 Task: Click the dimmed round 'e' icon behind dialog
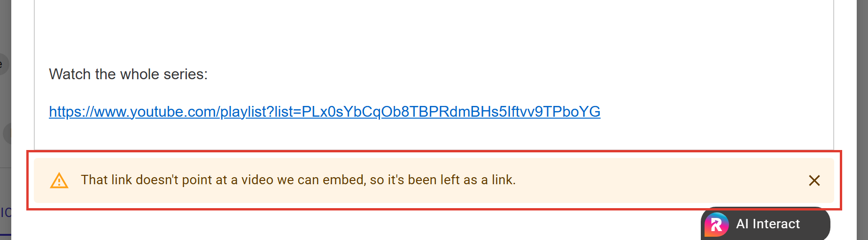point(4,64)
